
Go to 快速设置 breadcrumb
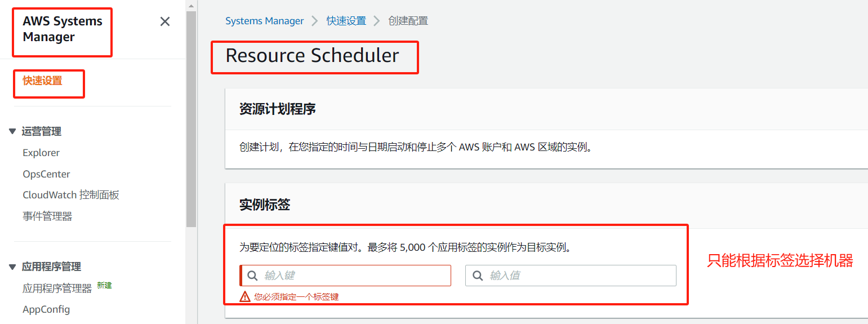(x=346, y=21)
